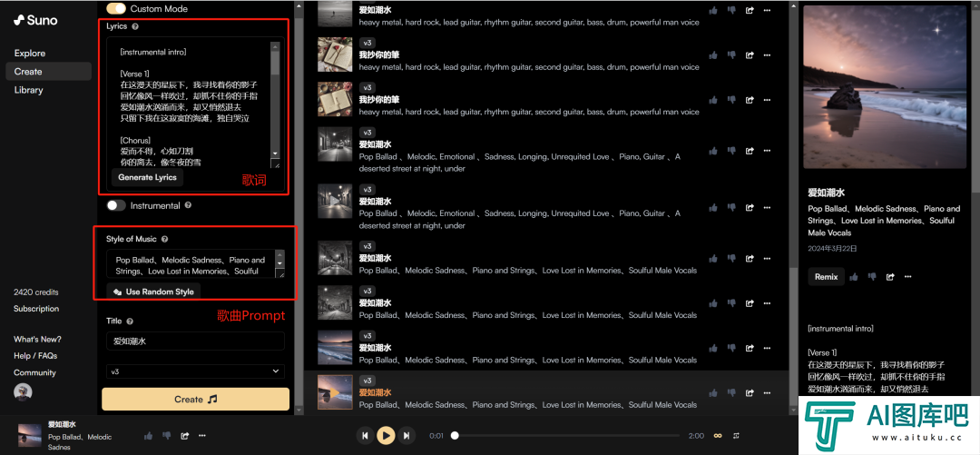Dislike the track in bottom player bar

coord(167,436)
